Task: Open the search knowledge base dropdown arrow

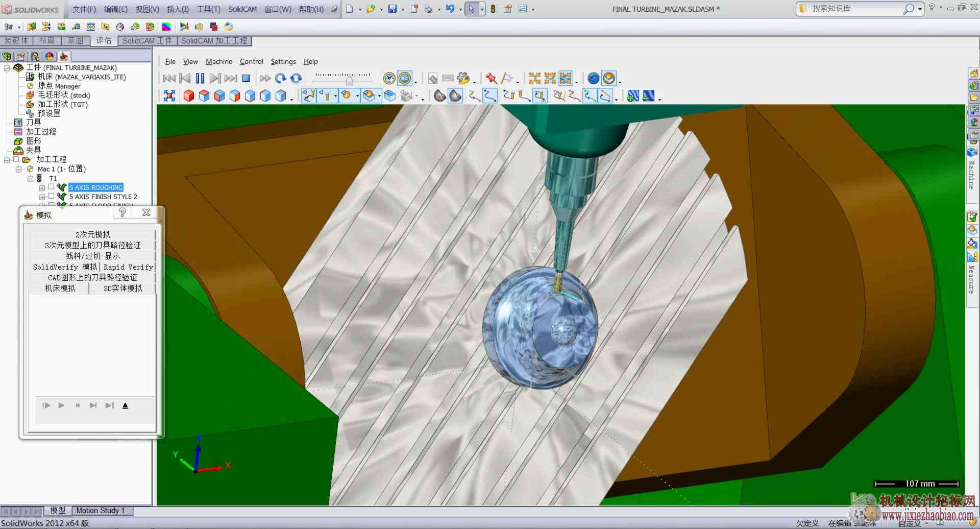Action: tap(920, 9)
